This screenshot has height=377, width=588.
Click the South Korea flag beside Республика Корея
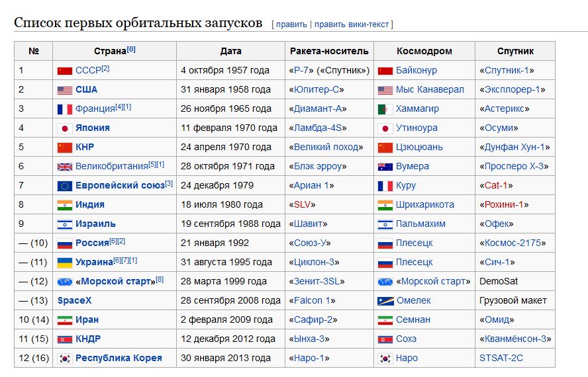[64, 358]
